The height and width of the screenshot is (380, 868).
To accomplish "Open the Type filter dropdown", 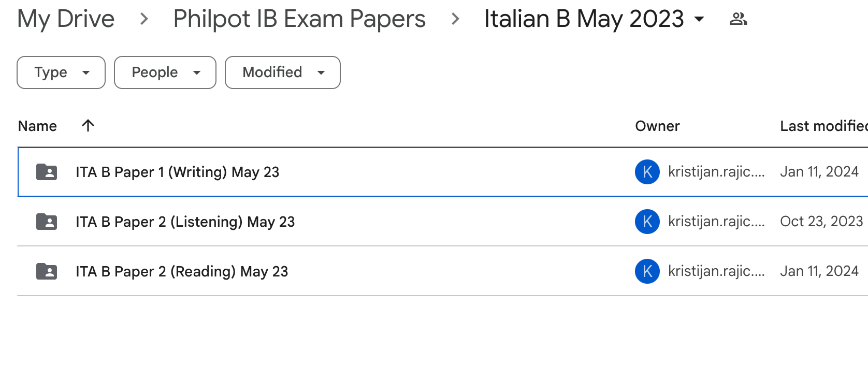I will pyautogui.click(x=61, y=72).
